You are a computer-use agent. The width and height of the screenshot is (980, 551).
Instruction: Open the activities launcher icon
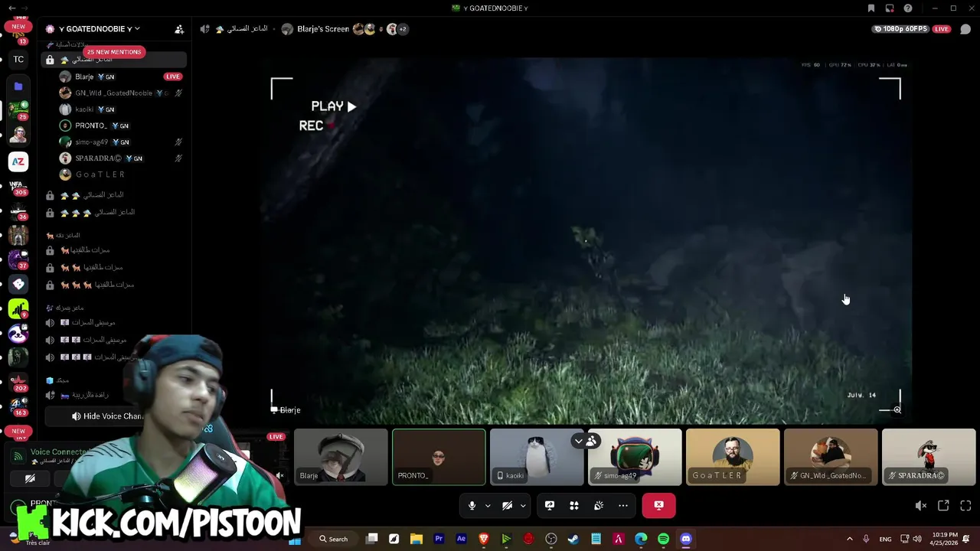coord(574,505)
